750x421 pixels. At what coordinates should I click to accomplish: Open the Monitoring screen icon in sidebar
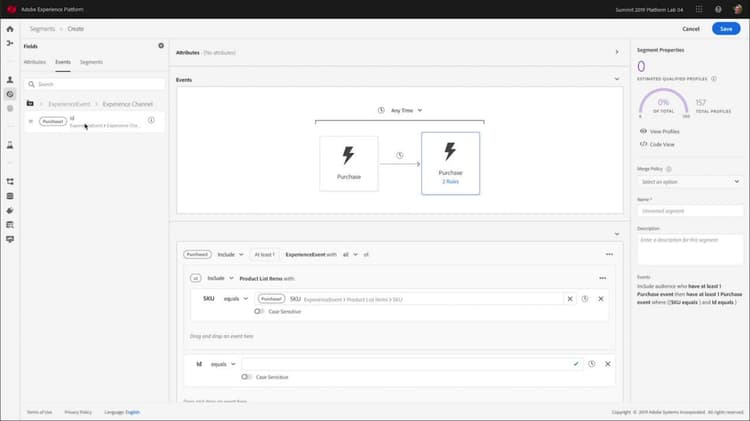click(x=10, y=239)
